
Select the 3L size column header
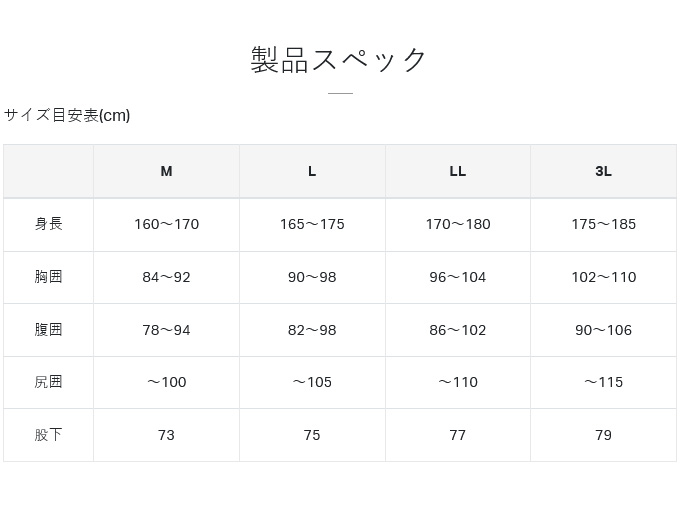click(x=603, y=171)
